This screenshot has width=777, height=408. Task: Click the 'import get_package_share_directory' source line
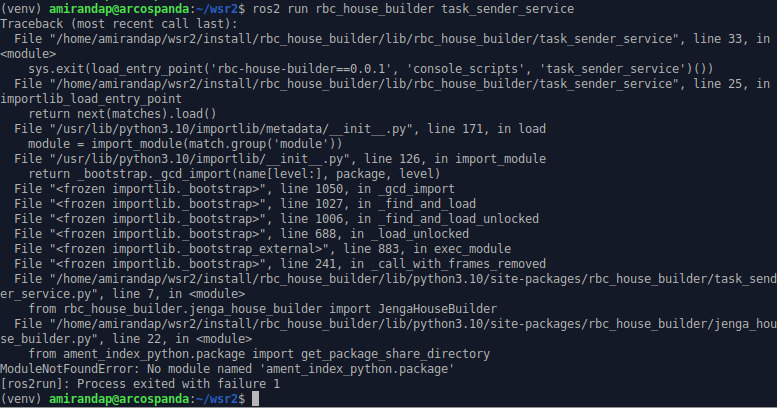258,354
